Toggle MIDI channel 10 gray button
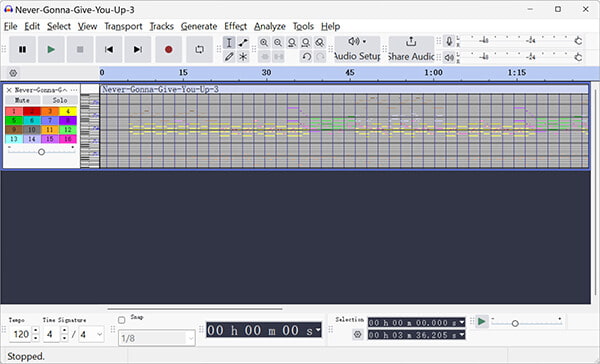Viewport: 600px width, 364px height. [32, 130]
